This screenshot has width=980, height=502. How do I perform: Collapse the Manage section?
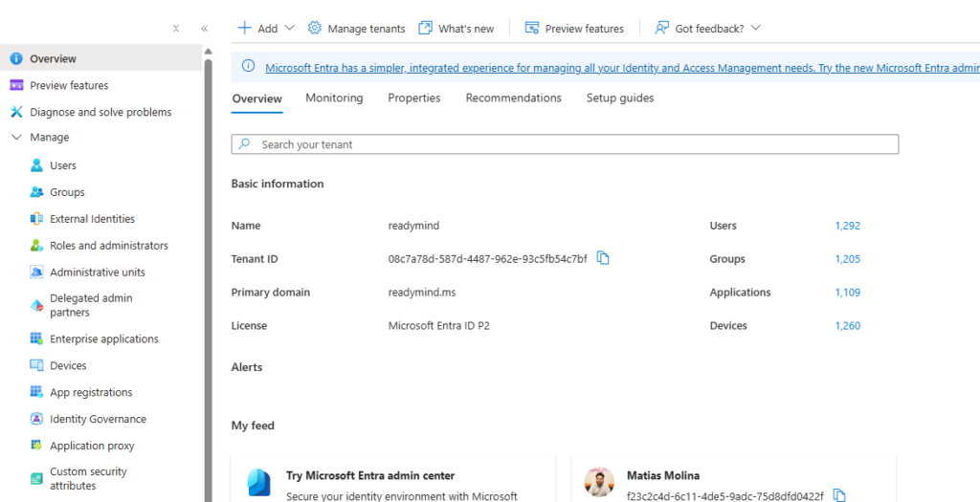(16, 138)
